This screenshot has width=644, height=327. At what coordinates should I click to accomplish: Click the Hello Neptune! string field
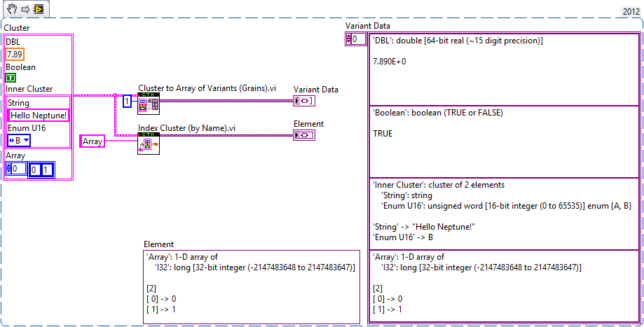39,116
